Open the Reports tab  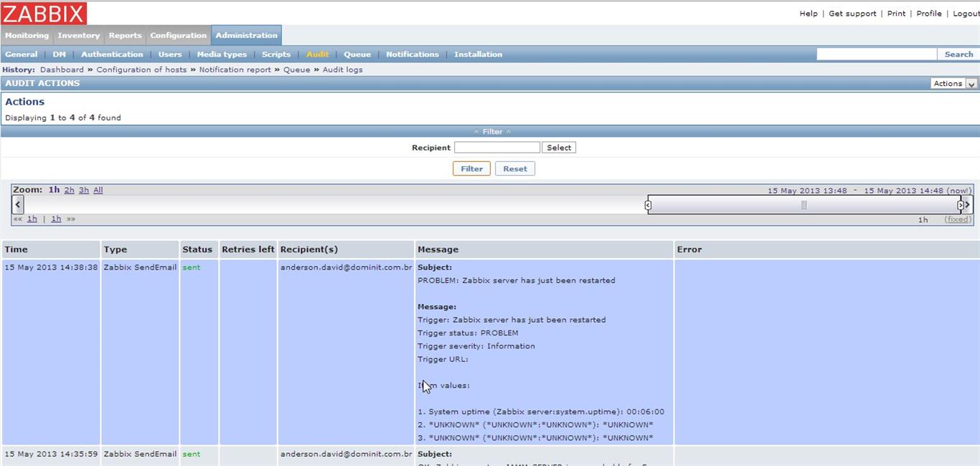126,35
